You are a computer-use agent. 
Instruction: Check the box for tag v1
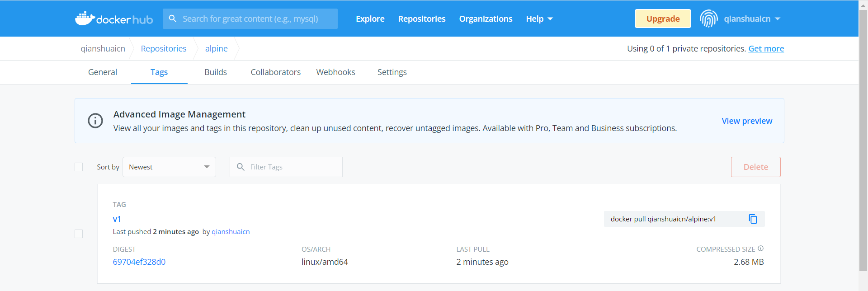[x=79, y=234]
